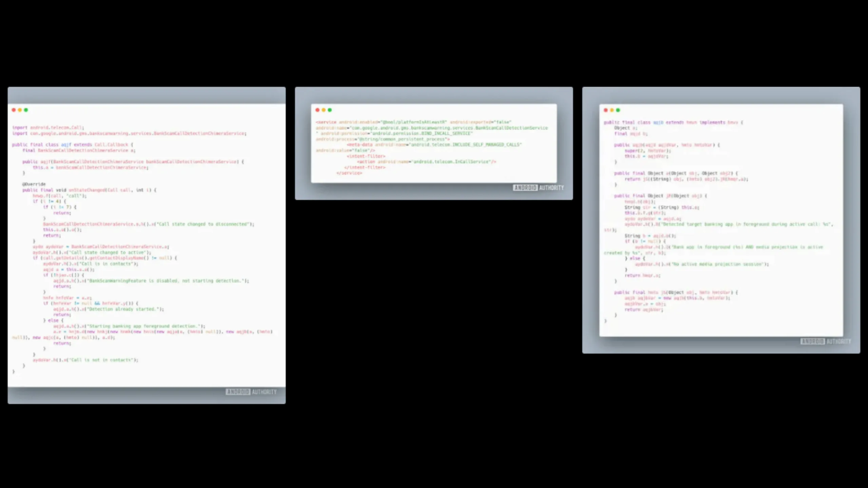Click yellow dot in aqjf code window

(20, 110)
